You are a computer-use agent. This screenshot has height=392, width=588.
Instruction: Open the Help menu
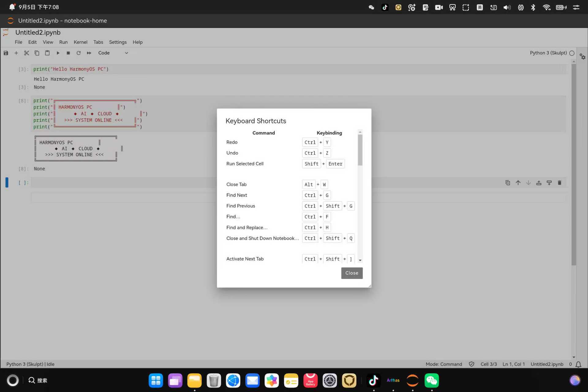coord(138,42)
